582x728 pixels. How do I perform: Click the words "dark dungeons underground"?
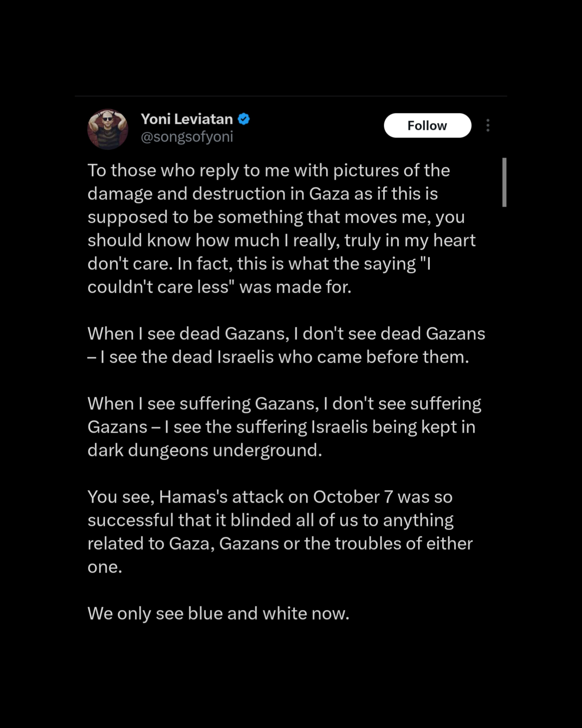pyautogui.click(x=205, y=450)
